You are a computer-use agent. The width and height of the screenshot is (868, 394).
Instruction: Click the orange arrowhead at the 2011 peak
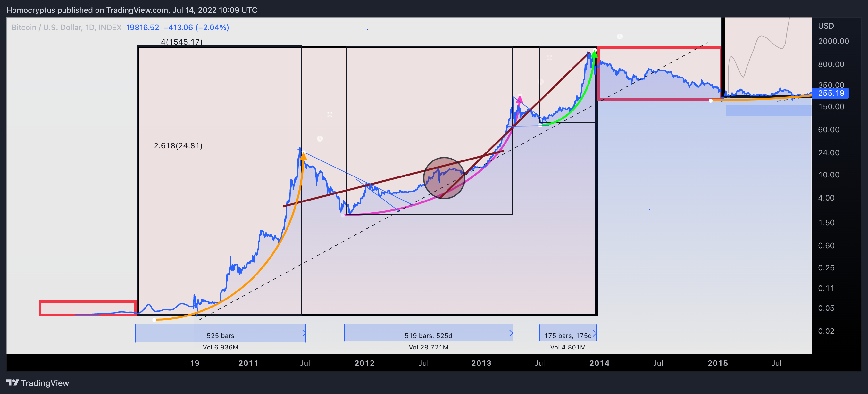tap(304, 156)
